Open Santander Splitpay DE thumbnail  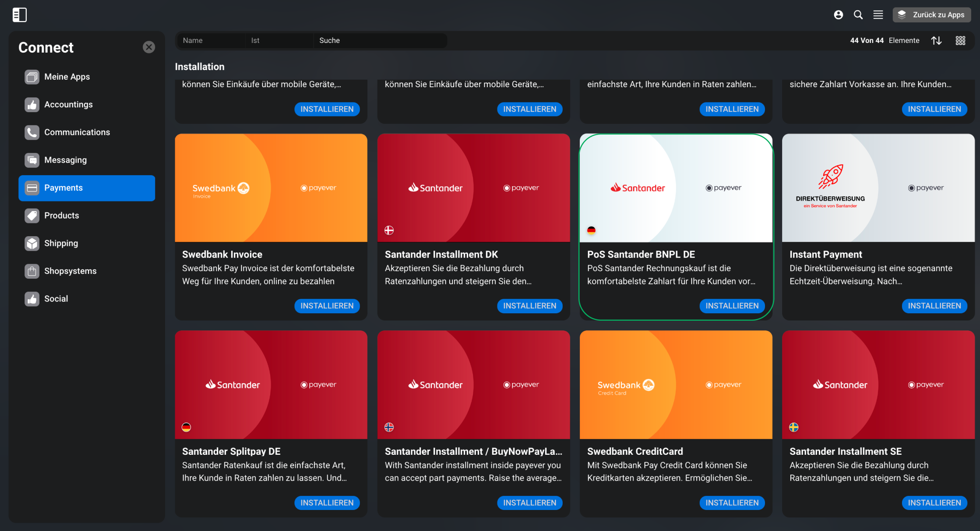tap(271, 385)
